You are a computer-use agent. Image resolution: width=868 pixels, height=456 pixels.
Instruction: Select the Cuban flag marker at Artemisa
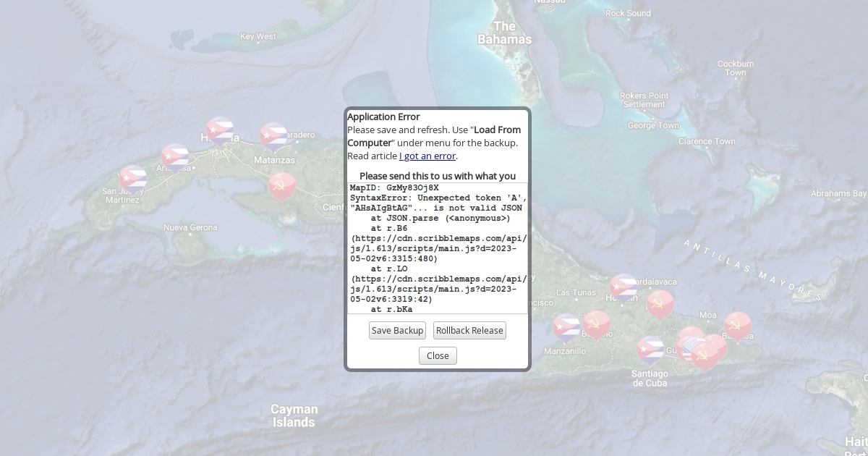point(174,157)
